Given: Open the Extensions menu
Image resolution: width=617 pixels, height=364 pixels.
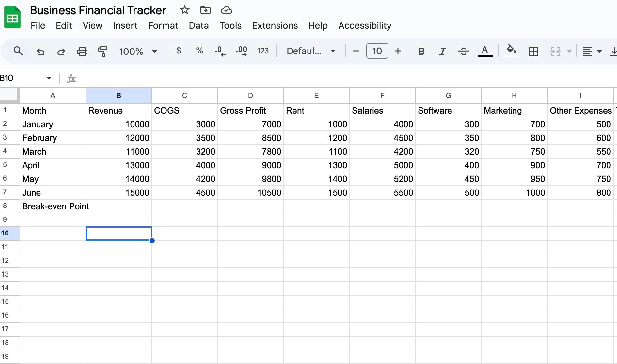Looking at the screenshot, I should (275, 25).
